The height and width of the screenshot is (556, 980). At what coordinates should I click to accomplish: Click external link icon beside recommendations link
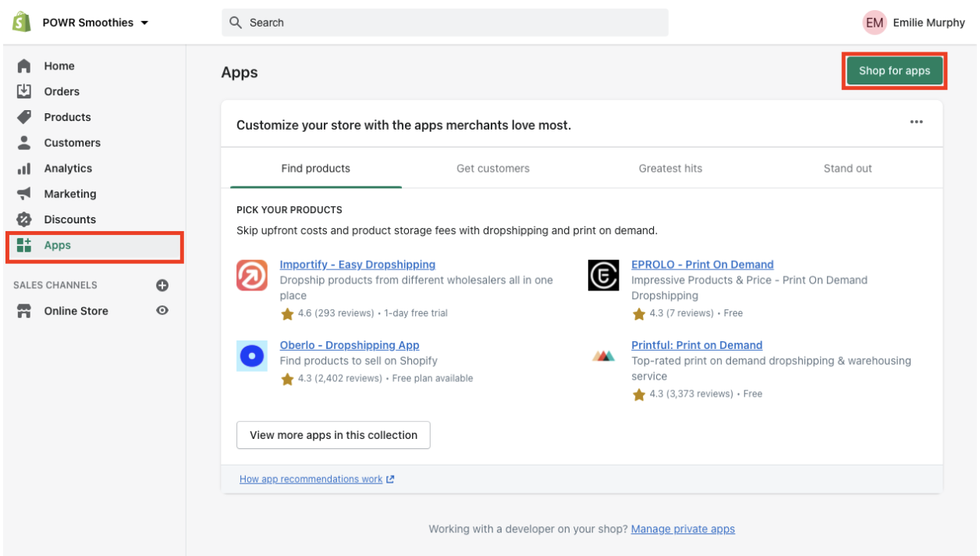(390, 479)
